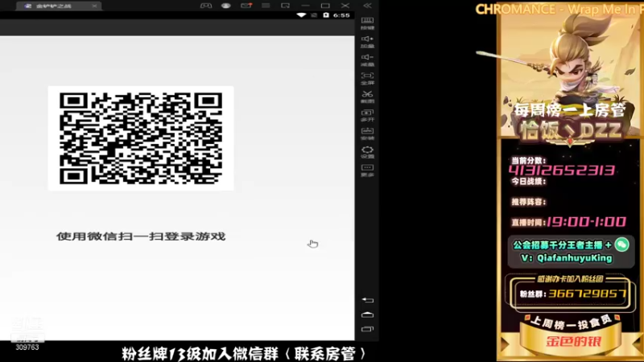Click the gamepad icon in title bar

click(206, 6)
